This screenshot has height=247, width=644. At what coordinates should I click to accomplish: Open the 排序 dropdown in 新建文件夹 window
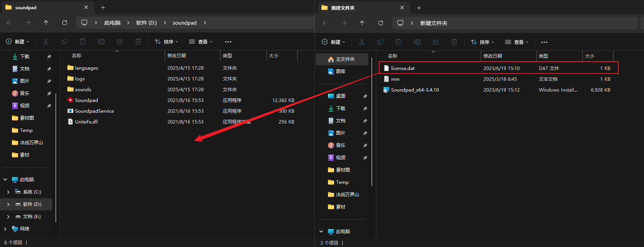click(x=483, y=42)
